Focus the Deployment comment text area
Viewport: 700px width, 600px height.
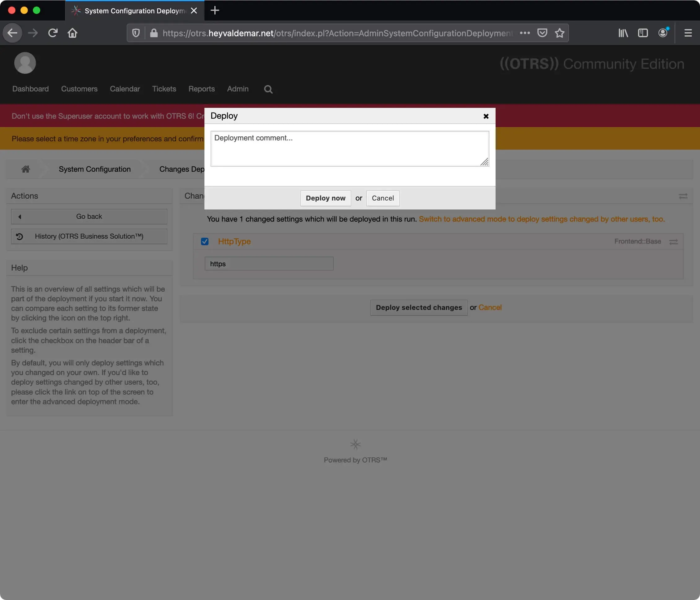350,149
